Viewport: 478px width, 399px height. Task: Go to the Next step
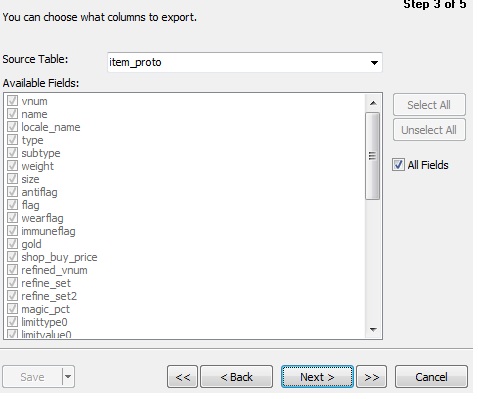(317, 377)
